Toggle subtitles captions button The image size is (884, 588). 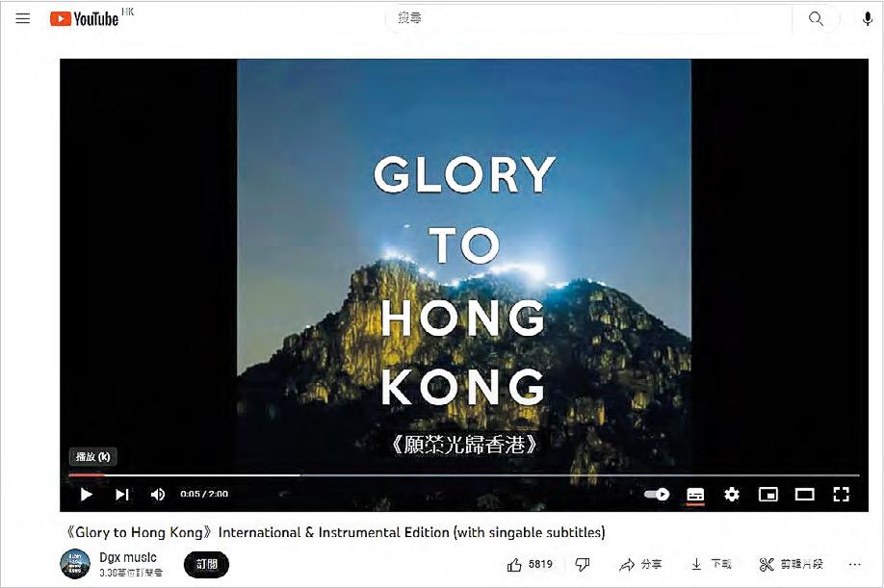(x=695, y=495)
